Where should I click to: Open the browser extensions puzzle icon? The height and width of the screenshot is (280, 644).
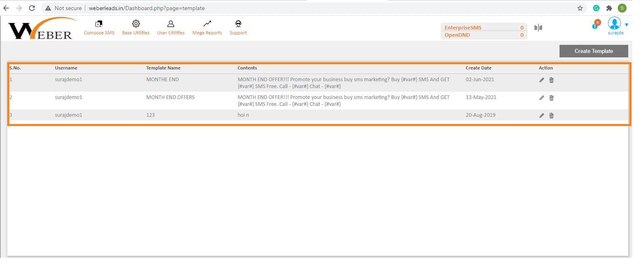coord(609,8)
